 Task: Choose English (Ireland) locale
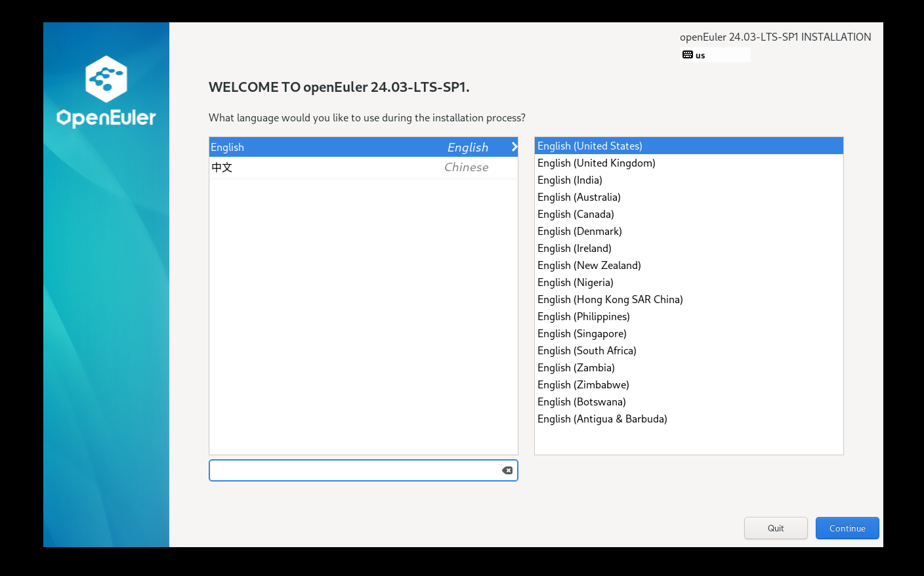pyautogui.click(x=689, y=248)
